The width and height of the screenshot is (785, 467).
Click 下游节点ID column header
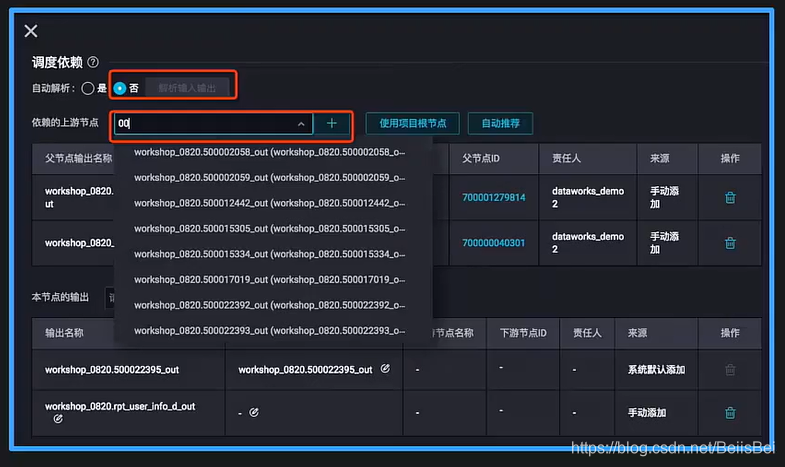point(523,333)
